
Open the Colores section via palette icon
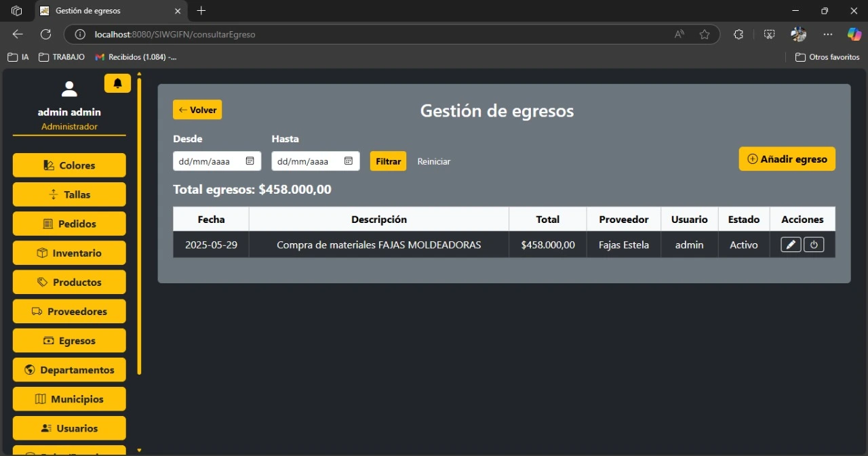tap(47, 165)
